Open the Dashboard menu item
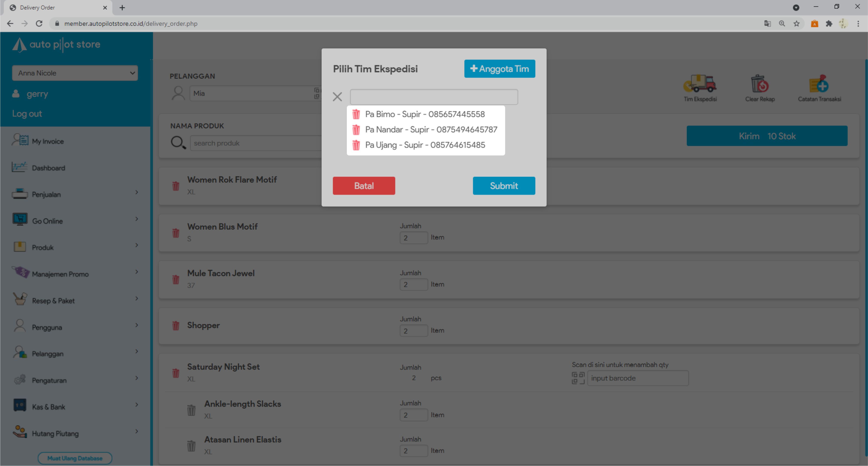868x466 pixels. [x=48, y=168]
